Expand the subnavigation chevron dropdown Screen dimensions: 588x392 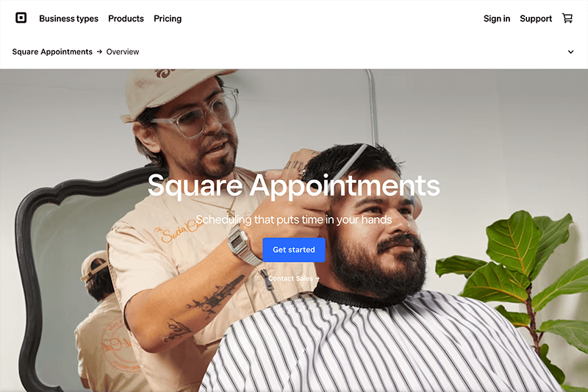click(570, 51)
